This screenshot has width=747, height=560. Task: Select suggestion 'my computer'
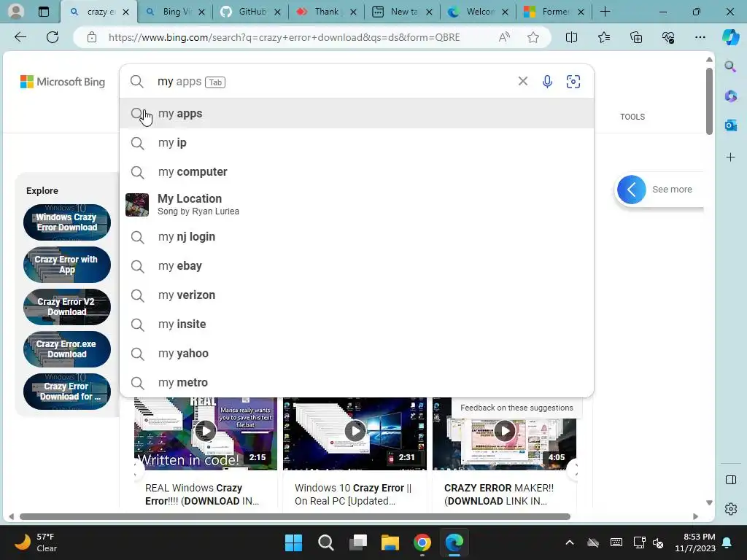pyautogui.click(x=357, y=172)
